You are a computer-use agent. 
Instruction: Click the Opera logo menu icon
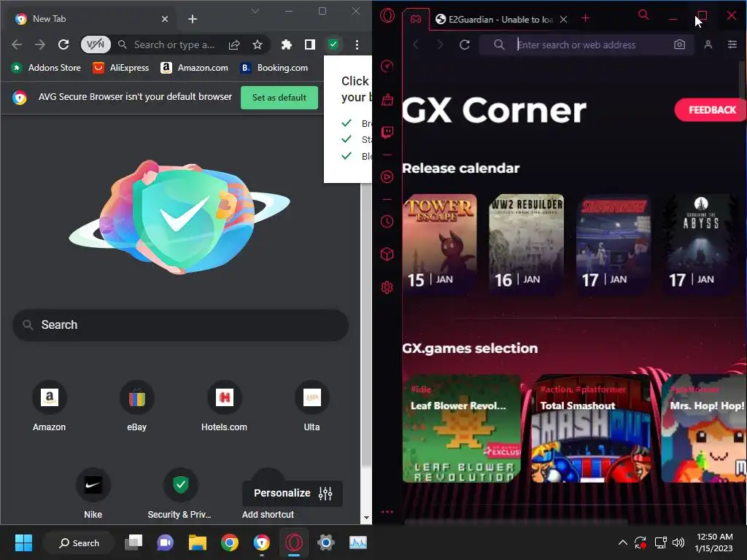pos(387,16)
